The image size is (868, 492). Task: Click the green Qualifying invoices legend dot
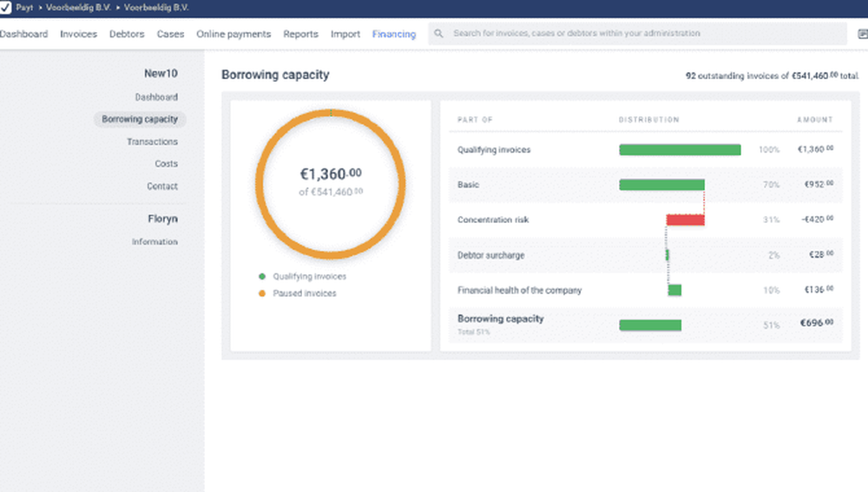[262, 277]
